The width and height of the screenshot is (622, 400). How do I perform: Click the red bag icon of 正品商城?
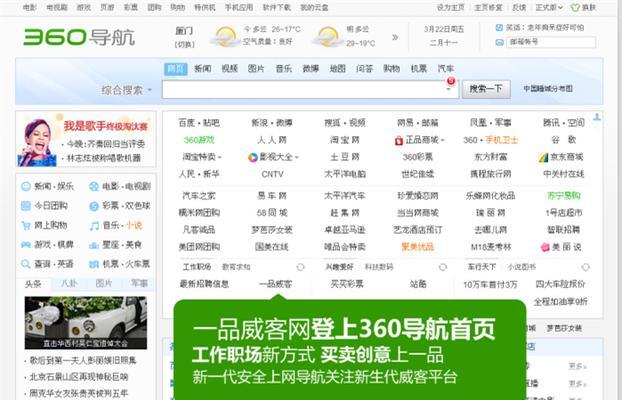point(399,140)
